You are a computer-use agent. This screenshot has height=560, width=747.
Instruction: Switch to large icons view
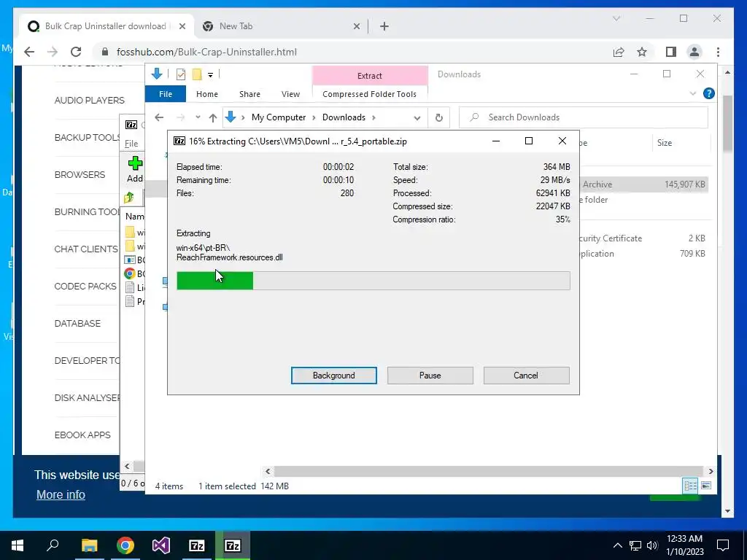tap(706, 486)
